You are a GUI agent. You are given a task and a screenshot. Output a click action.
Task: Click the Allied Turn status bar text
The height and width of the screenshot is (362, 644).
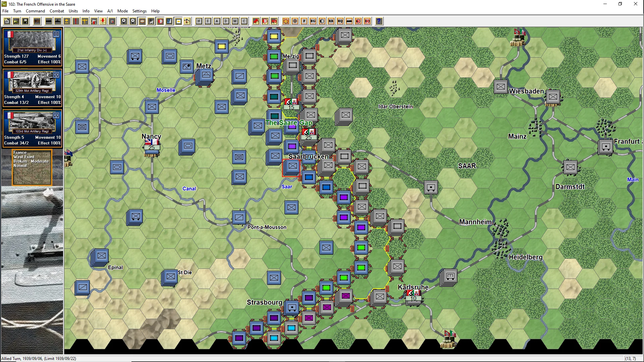click(x=39, y=359)
